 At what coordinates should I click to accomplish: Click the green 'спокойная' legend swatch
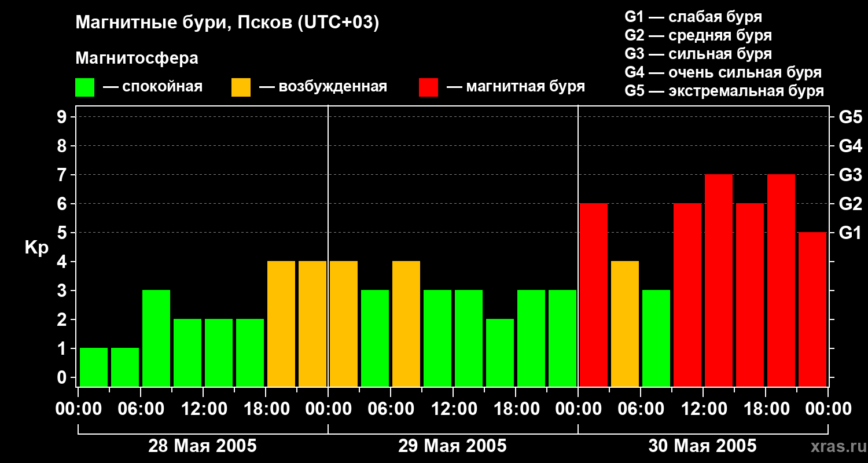coord(84,87)
